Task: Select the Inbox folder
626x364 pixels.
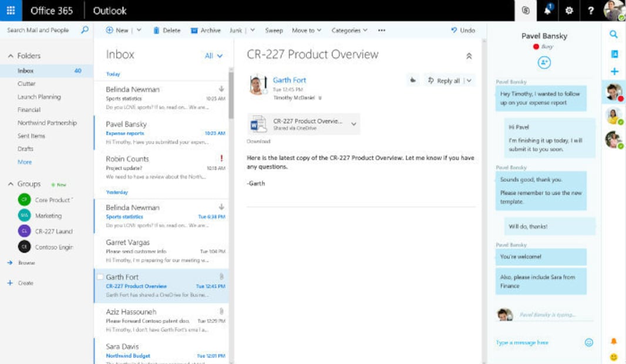Action: (x=47, y=70)
